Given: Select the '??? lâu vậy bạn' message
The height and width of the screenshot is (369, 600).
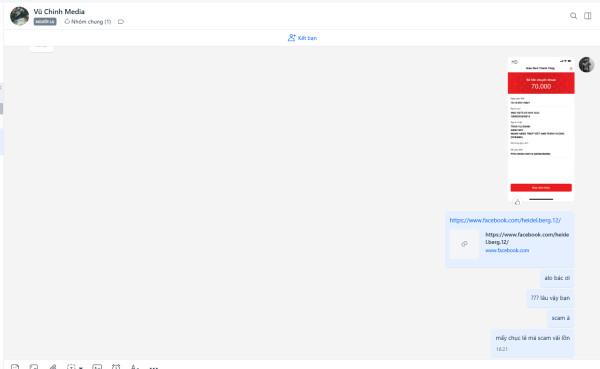Looking at the screenshot, I should (550, 298).
